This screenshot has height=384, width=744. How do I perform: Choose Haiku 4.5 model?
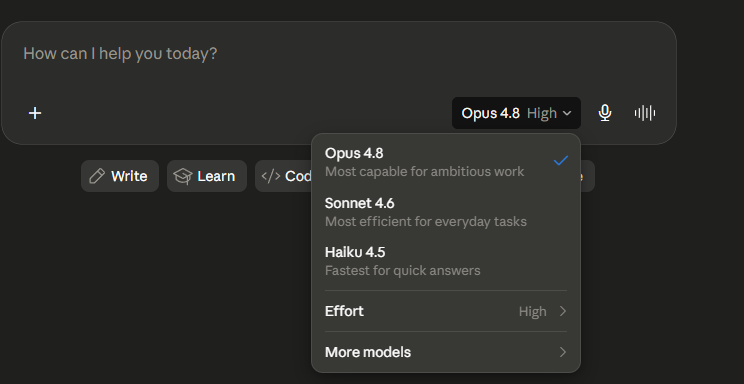pos(446,261)
